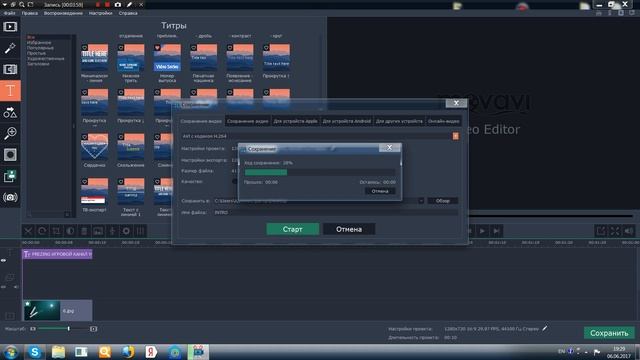
Task: Click the preview volume speaker icon
Action: point(629,231)
